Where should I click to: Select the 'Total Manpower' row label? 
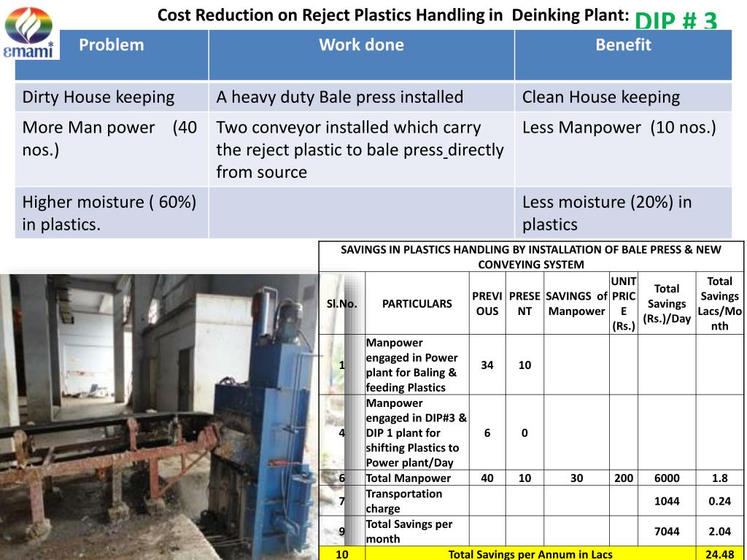click(409, 478)
